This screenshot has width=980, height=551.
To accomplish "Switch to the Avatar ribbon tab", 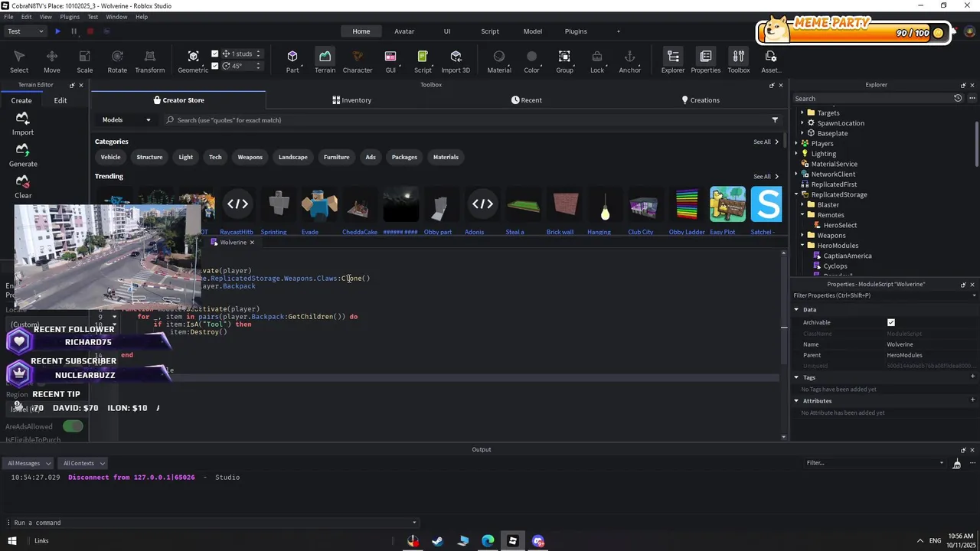I will pyautogui.click(x=404, y=31).
